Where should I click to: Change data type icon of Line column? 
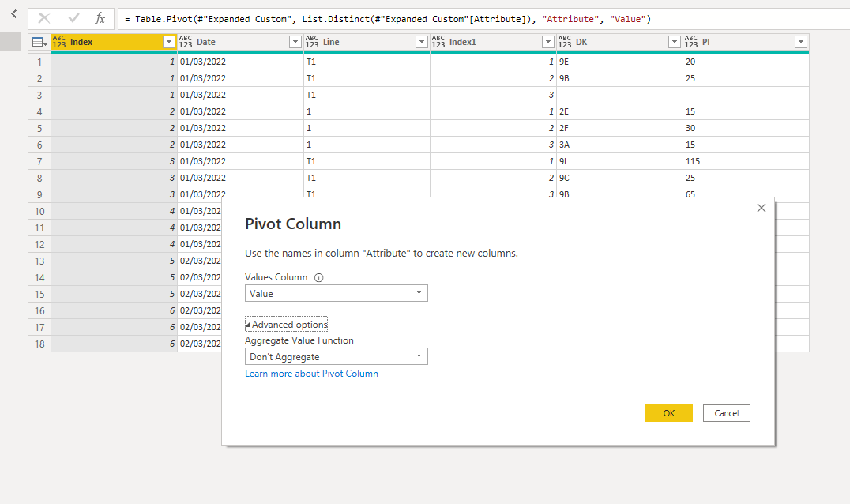(312, 42)
